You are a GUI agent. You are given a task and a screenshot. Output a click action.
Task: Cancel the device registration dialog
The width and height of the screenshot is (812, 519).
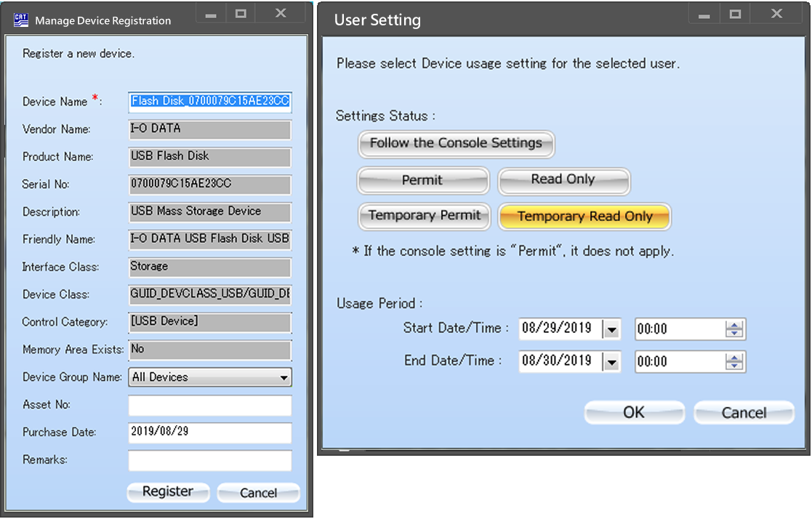[258, 493]
